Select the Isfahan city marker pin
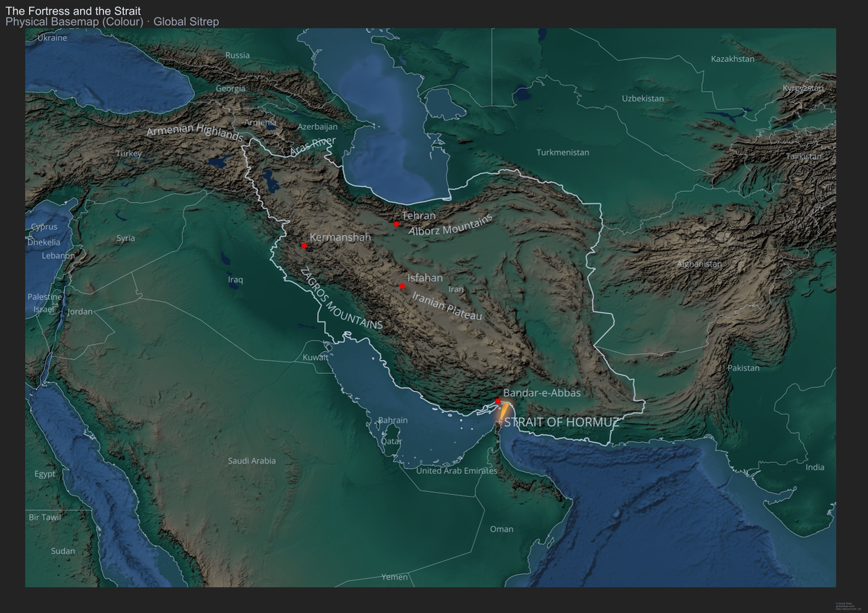 pos(402,285)
